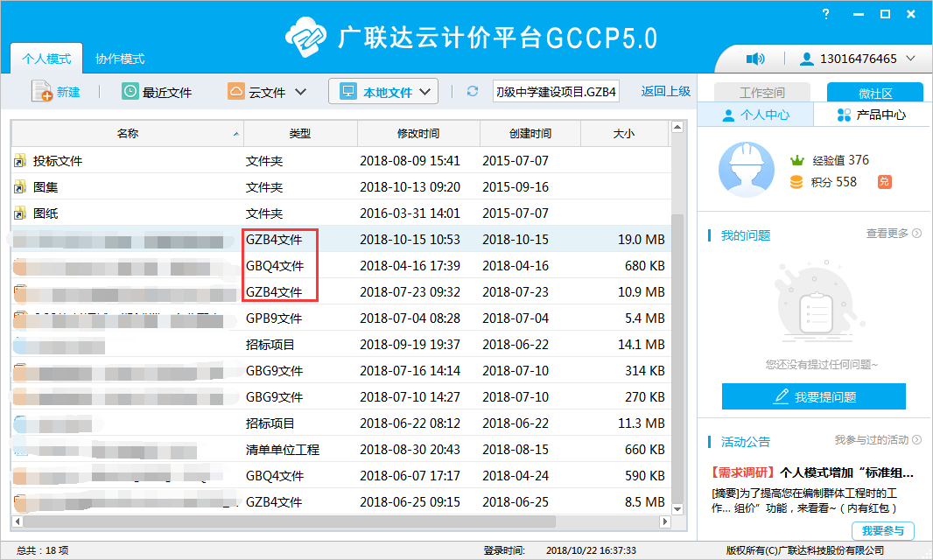Click 查看更多 link in 我的问题

(887, 234)
